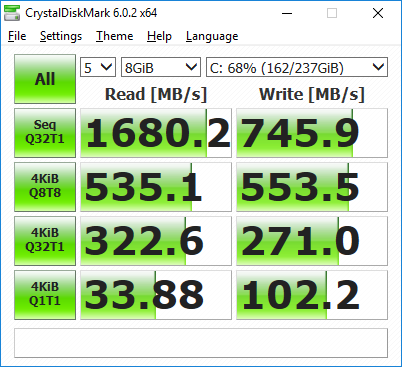Open the 8GiB test size dropdown
Screen dimensions: 402x367
(161, 67)
